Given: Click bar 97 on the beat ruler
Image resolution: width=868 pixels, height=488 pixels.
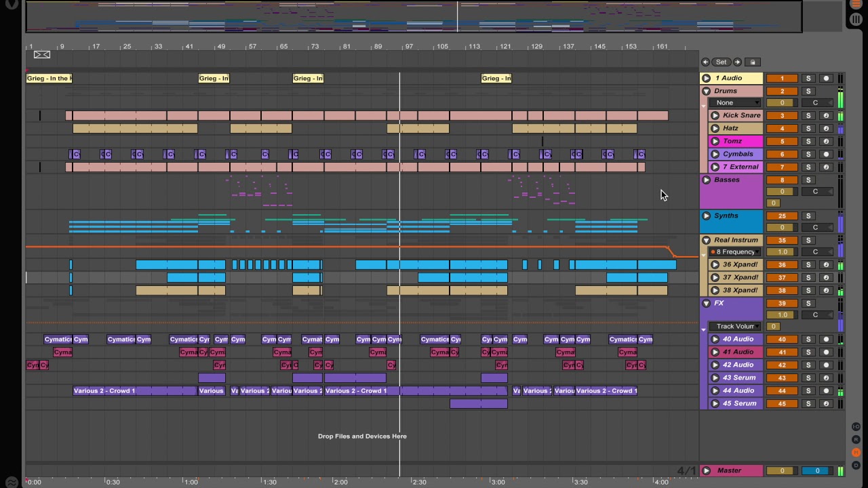Looking at the screenshot, I should click(409, 46).
